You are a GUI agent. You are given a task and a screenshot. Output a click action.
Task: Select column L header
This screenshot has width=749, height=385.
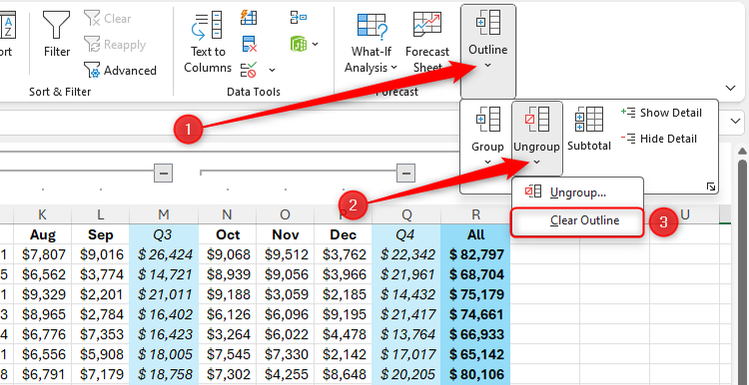click(x=100, y=215)
